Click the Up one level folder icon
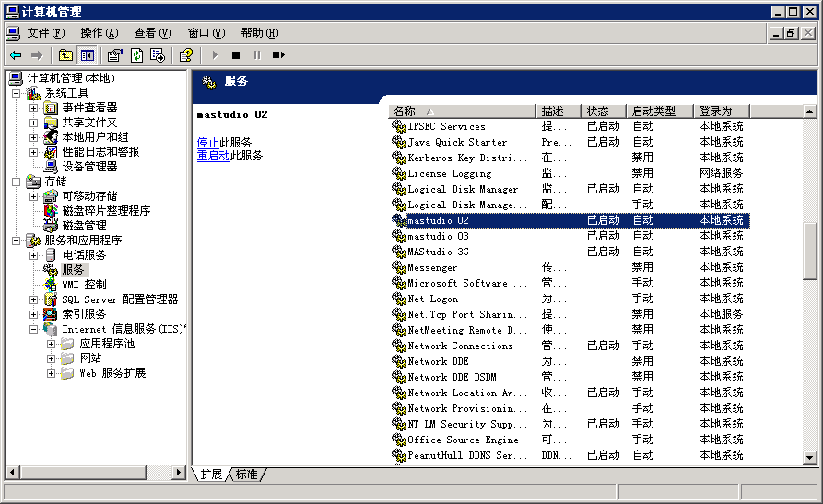The width and height of the screenshot is (823, 504). pos(66,55)
